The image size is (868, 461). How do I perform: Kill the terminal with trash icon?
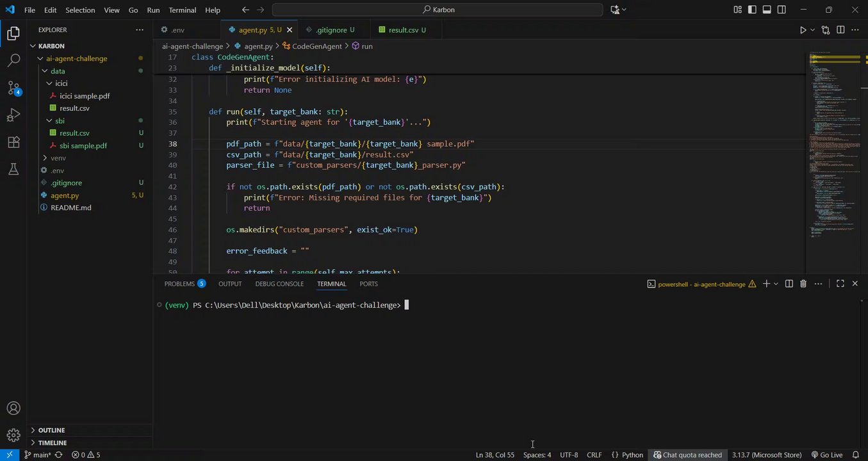[803, 284]
